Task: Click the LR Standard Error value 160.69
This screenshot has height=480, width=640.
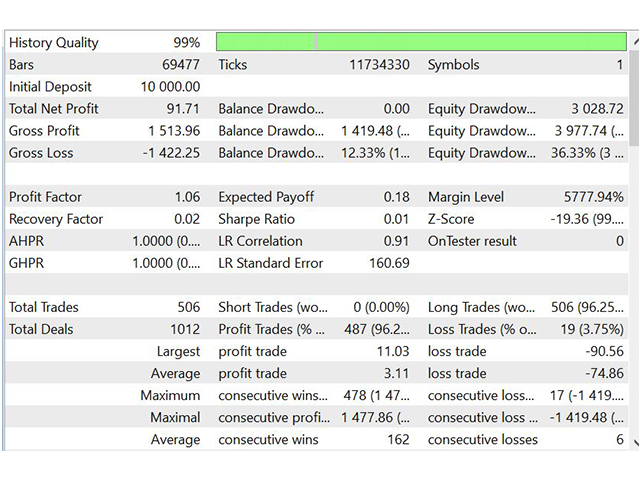Action: tap(389, 263)
